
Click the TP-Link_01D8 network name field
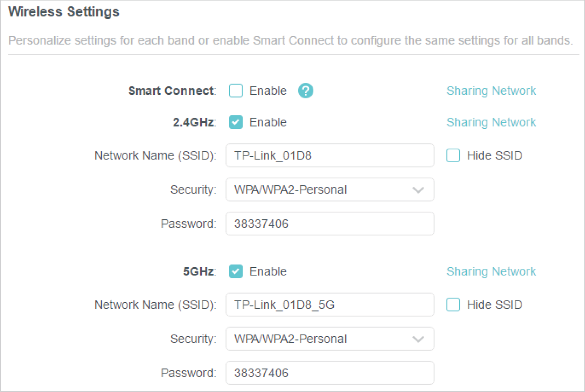pyautogui.click(x=329, y=155)
